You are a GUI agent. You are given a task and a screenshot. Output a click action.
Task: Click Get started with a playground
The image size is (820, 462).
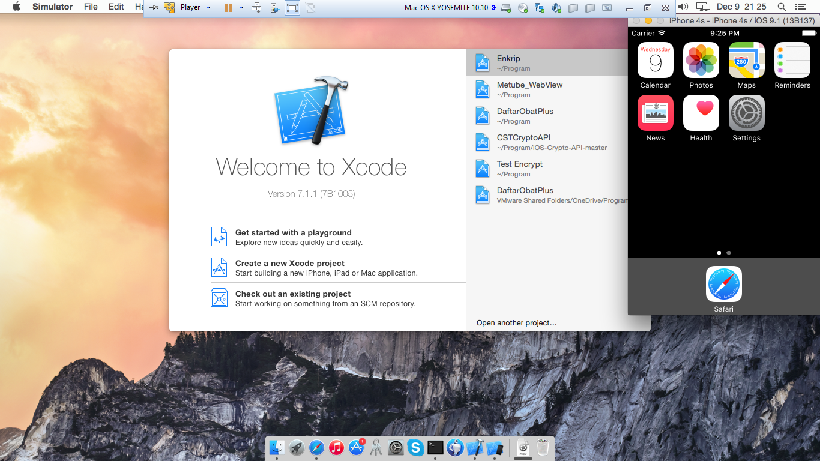[x=293, y=232]
